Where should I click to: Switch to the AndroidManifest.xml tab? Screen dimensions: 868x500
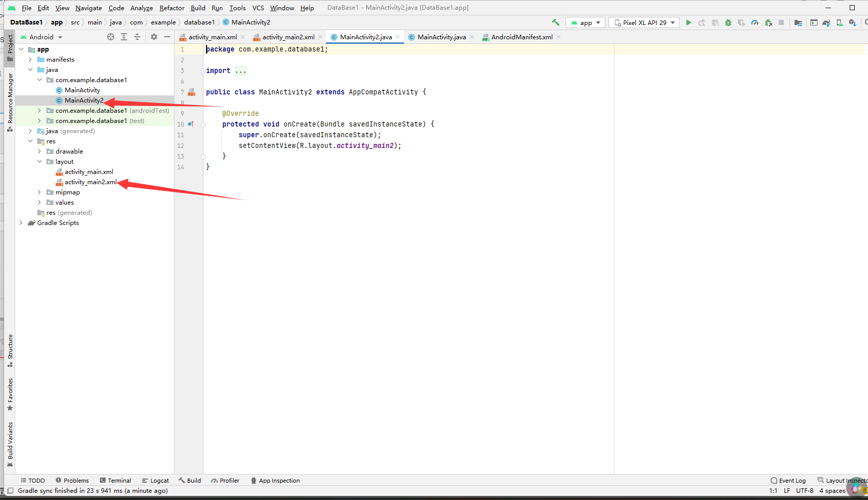(521, 37)
